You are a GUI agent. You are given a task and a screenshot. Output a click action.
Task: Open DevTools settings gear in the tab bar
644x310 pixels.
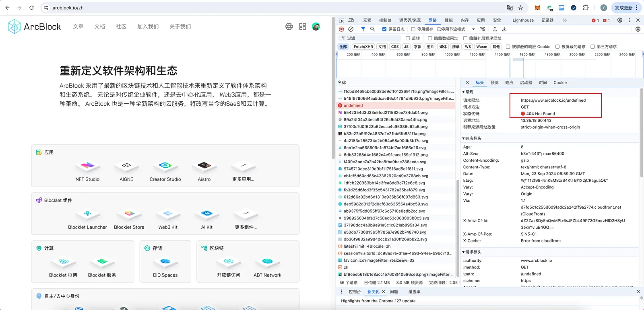tap(620, 20)
